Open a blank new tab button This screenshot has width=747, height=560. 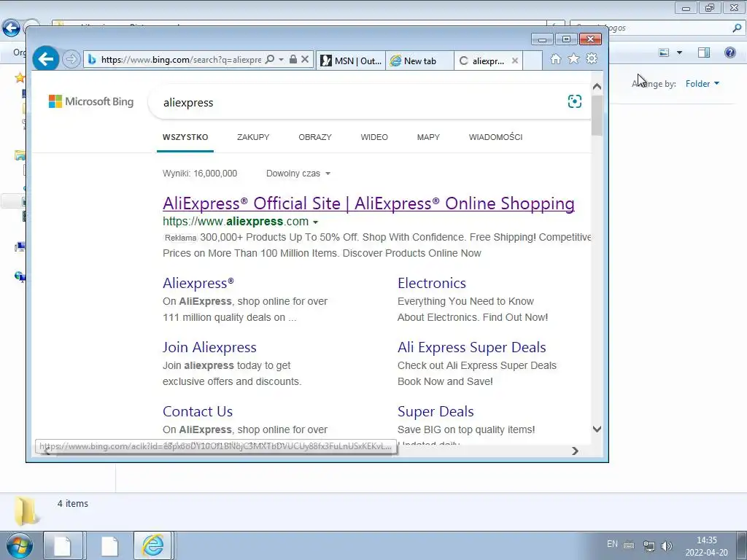point(533,61)
